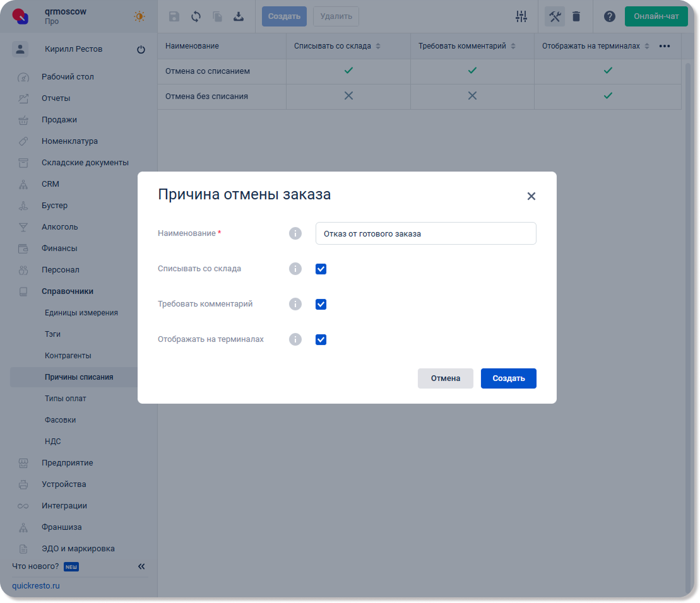Screen dimensions: 700x603
Task: Uncheck the Списывать со склада checkbox
Action: pyautogui.click(x=321, y=269)
